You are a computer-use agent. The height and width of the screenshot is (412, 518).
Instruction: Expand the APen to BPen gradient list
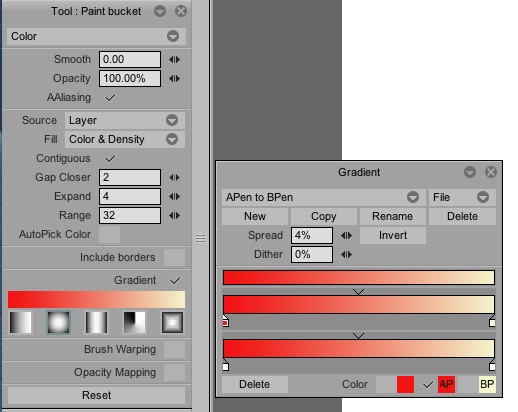tap(324, 197)
